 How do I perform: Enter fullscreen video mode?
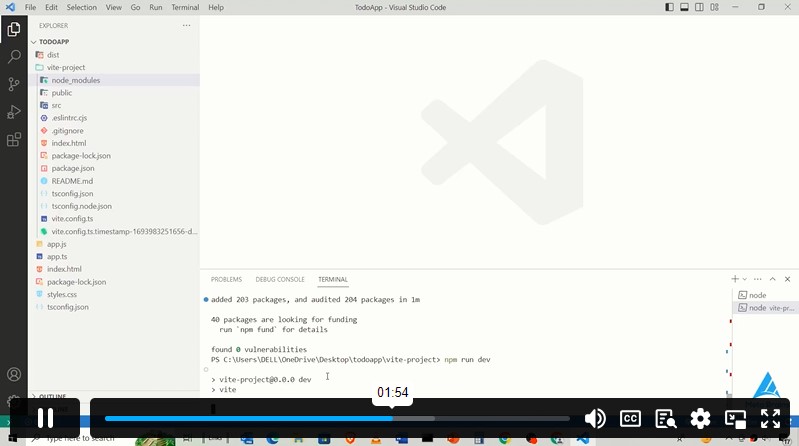[x=770, y=418]
